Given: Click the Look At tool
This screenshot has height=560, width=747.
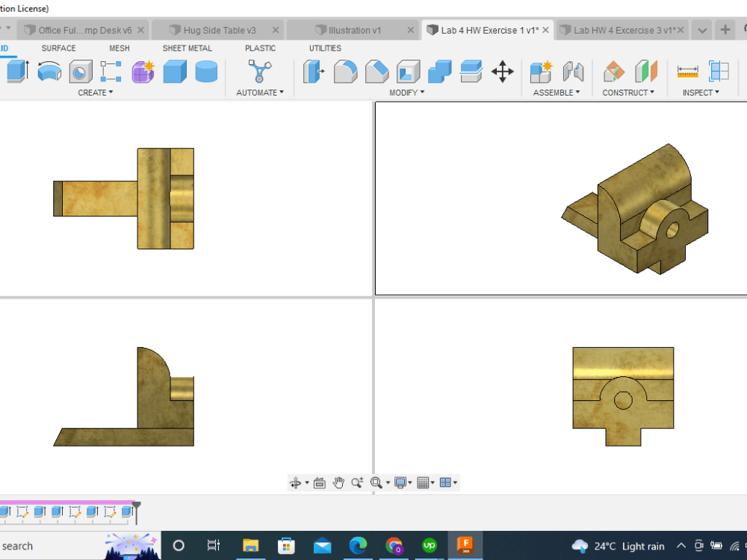Looking at the screenshot, I should (320, 483).
